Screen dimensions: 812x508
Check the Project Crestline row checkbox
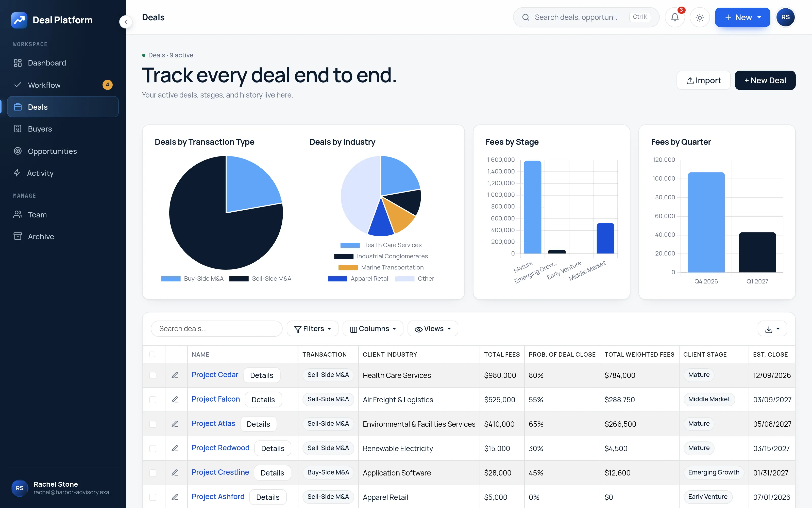153,473
